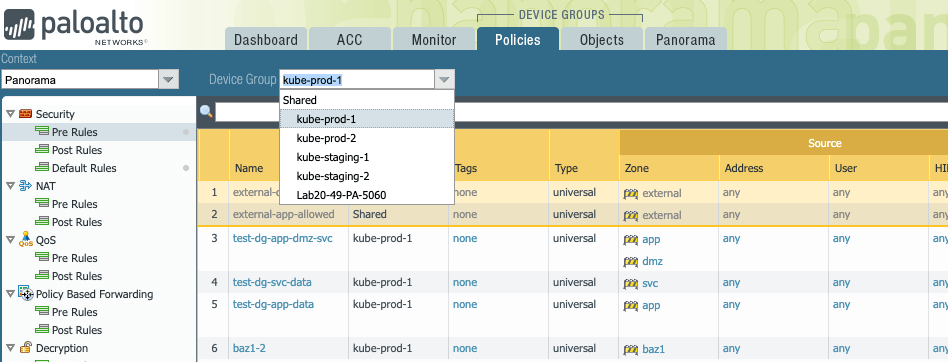Image resolution: width=948 pixels, height=362 pixels.
Task: Open NAT Pre Rules
Action: pos(74,204)
